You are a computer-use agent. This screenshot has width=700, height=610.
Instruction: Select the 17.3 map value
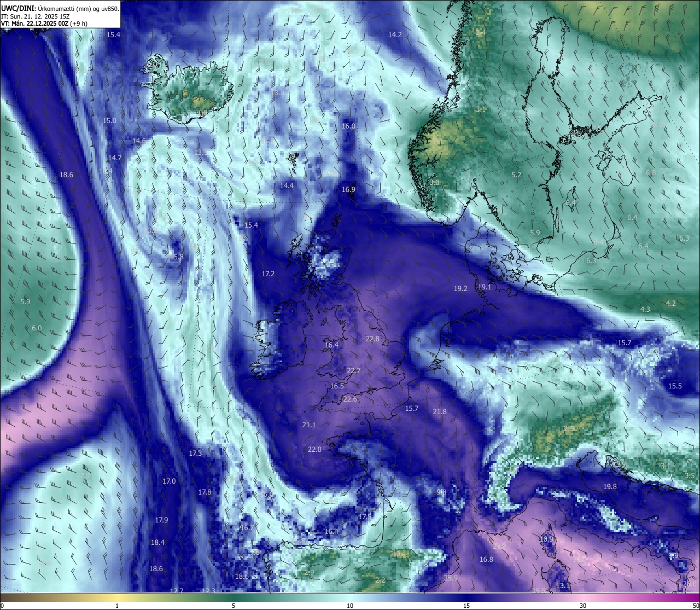coord(195,453)
